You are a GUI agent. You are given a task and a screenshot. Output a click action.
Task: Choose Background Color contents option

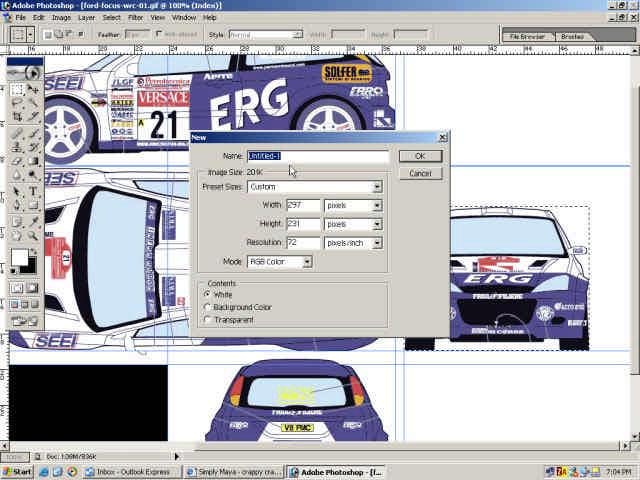click(207, 307)
